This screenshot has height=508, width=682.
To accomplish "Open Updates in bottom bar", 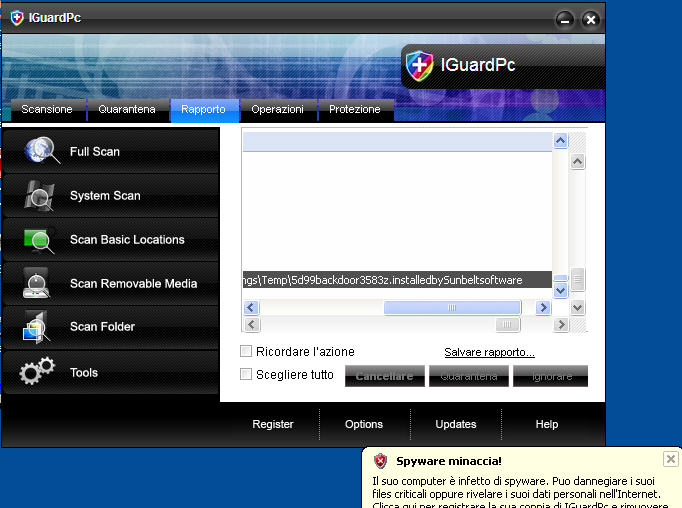I will (x=456, y=424).
